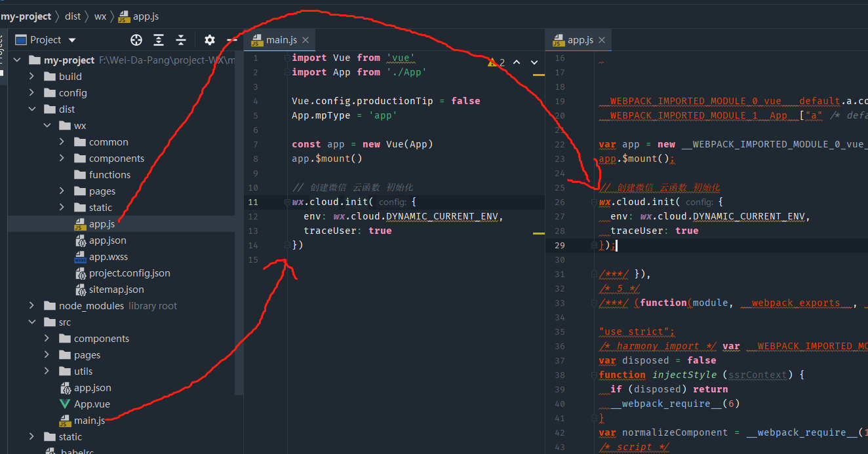
Task: Click line number 29 in app.js gutter
Action: [x=559, y=245]
